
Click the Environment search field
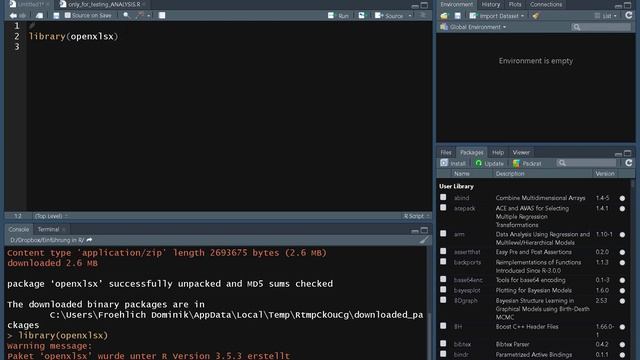601,27
